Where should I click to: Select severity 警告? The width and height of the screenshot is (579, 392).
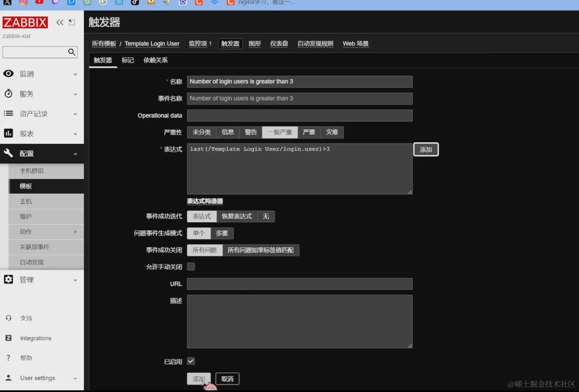[x=251, y=132]
